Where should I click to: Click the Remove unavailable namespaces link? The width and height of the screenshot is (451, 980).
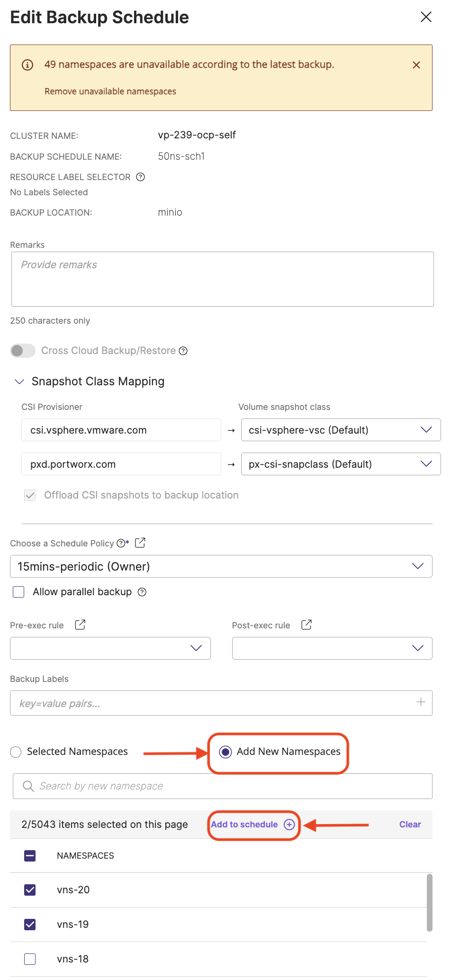click(x=110, y=91)
